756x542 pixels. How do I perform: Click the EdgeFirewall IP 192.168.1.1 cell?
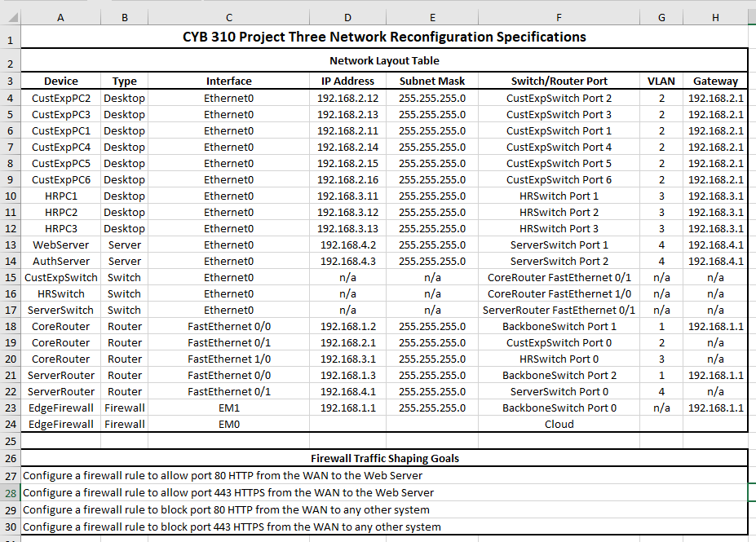[347, 408]
